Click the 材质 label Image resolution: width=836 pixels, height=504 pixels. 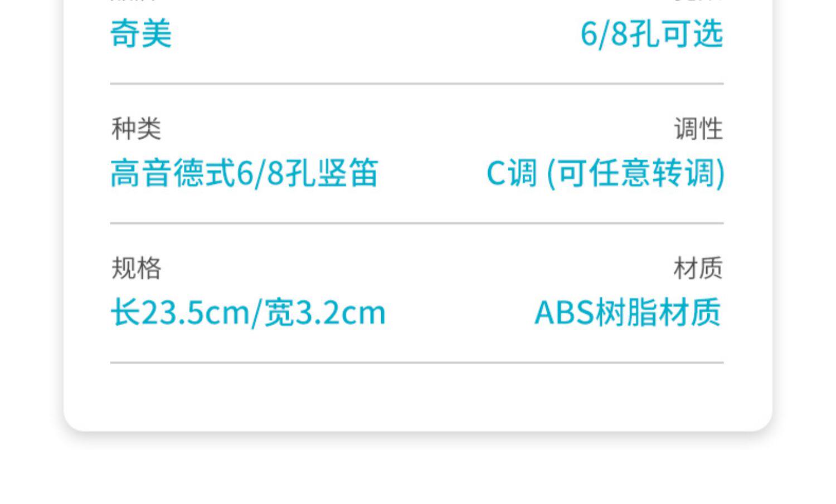[x=698, y=268]
